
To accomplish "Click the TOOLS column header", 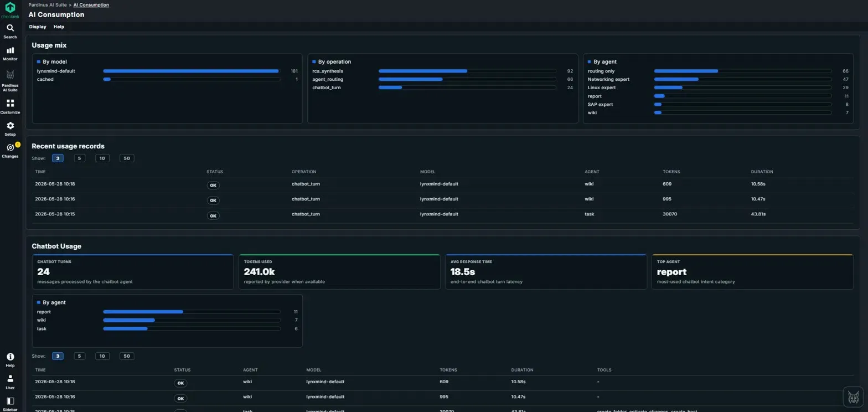I will pyautogui.click(x=604, y=369).
